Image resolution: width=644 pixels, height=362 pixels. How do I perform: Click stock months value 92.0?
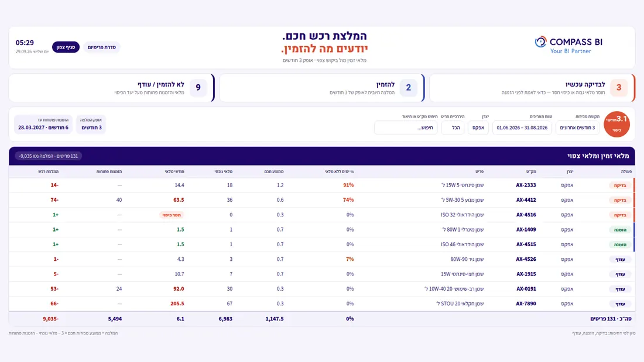click(x=179, y=288)
